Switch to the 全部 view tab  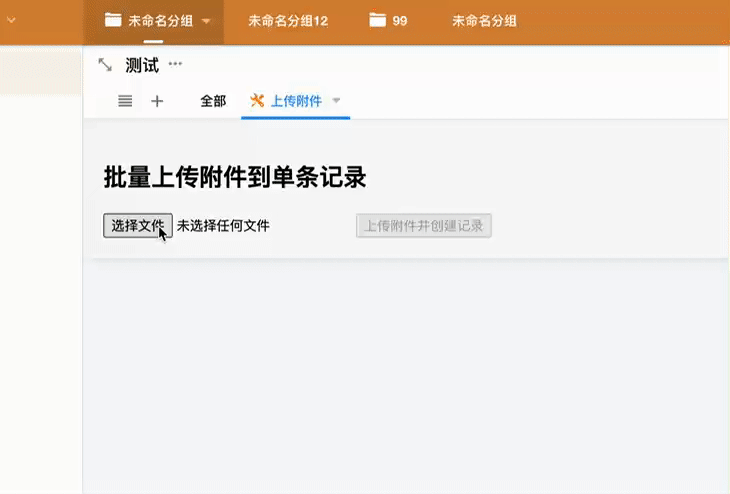coord(213,101)
